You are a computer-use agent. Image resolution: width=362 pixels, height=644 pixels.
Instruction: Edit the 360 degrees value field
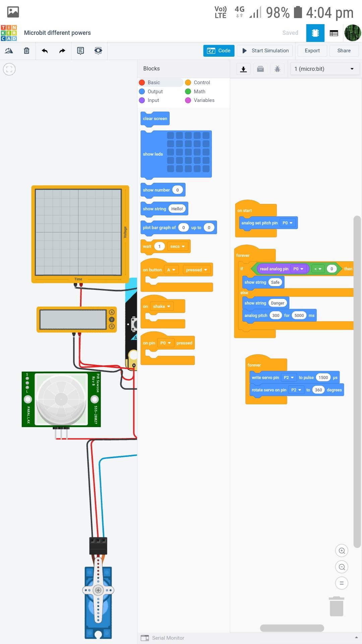[x=318, y=390]
